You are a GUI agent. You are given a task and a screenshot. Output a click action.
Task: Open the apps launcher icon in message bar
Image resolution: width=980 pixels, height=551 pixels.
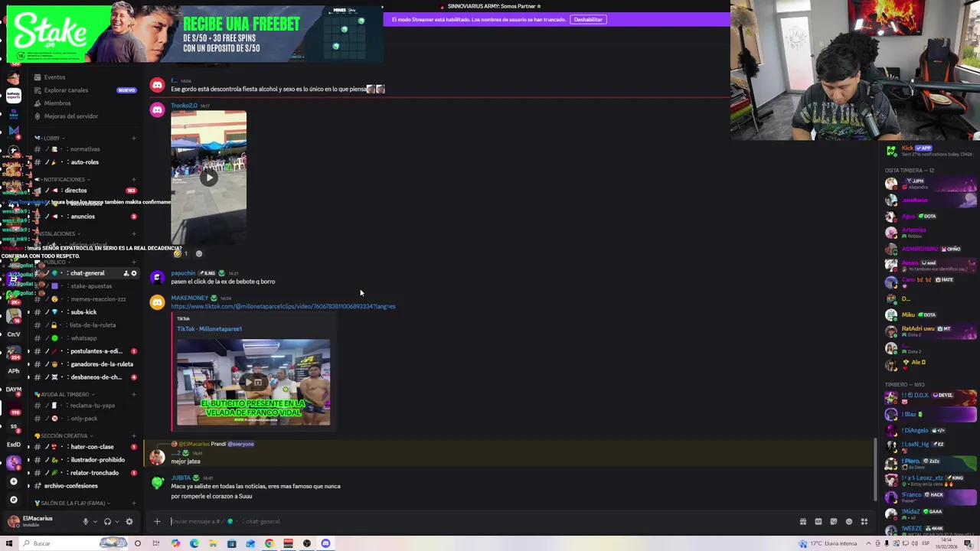tap(864, 522)
